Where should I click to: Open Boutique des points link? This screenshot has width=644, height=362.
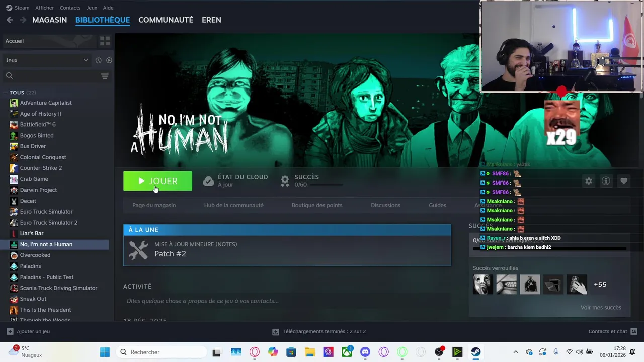coord(317,205)
